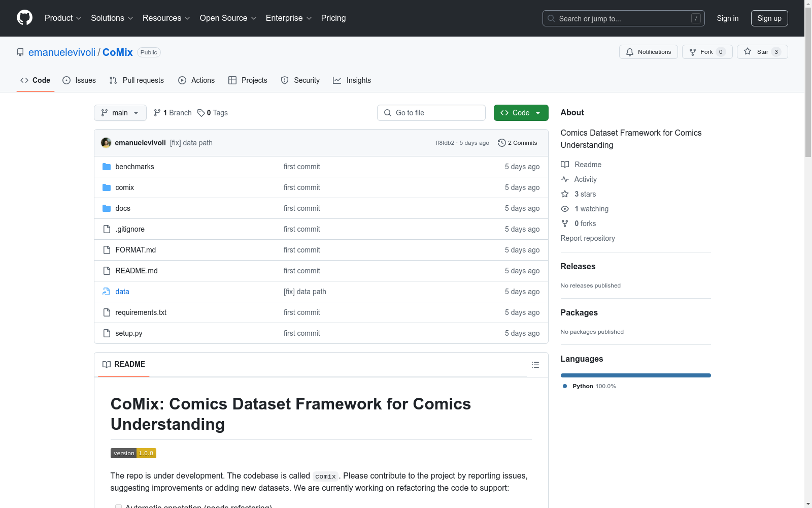Open the Packages heading link
The height and width of the screenshot is (508, 812).
[579, 312]
